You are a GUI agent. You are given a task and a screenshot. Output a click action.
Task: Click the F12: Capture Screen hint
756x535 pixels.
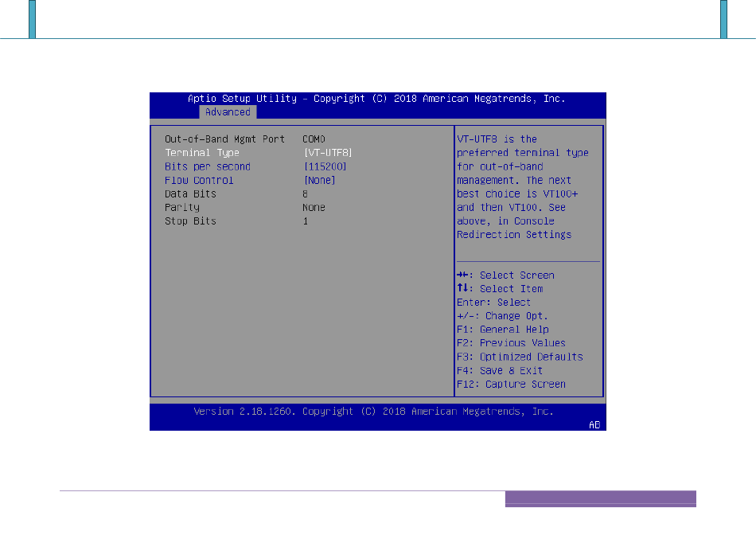tap(511, 385)
